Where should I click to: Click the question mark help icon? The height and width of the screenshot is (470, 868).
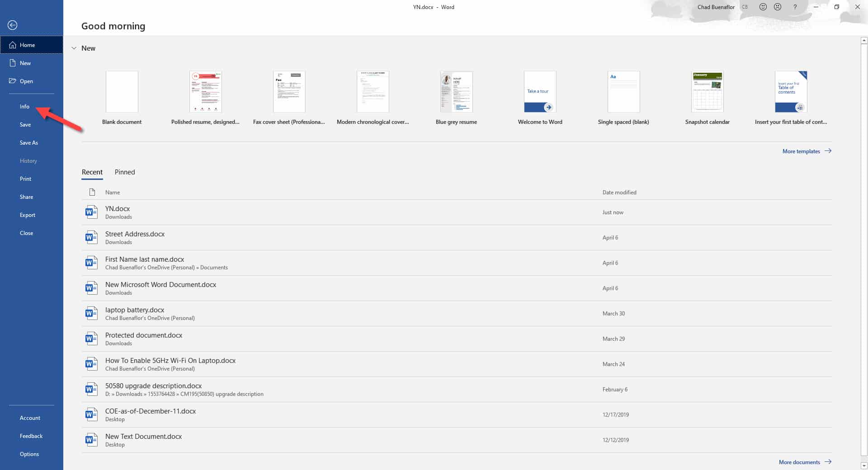point(795,7)
